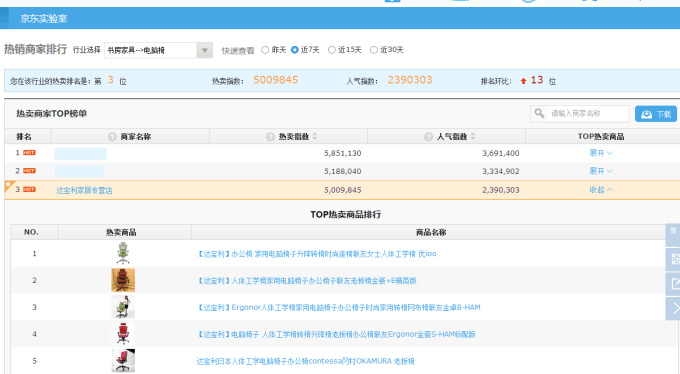The width and height of the screenshot is (680, 374).
Task: Click the blurred merchant name in rank 1
Action: 80,154
